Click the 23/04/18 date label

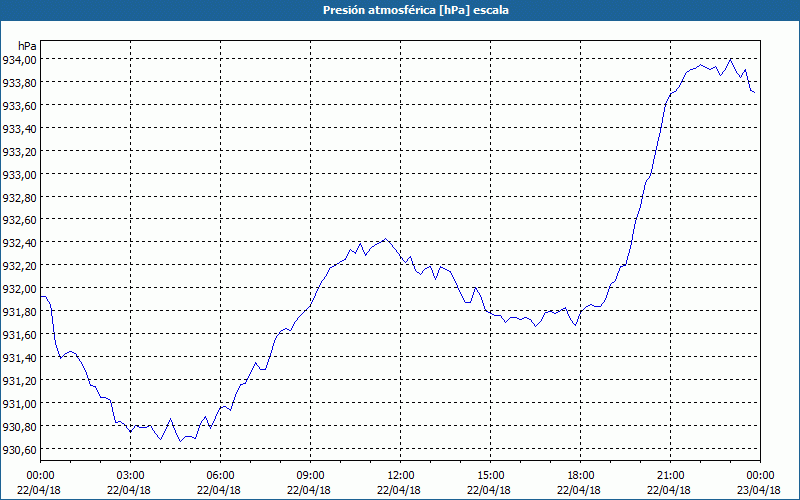click(759, 490)
